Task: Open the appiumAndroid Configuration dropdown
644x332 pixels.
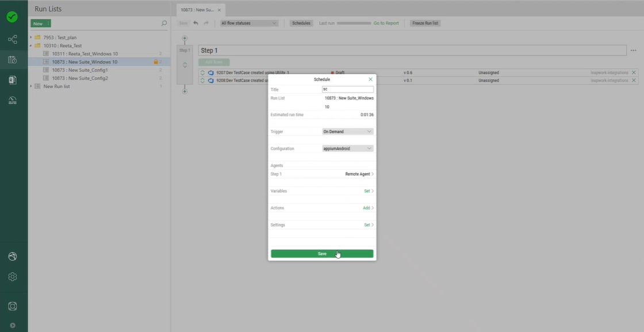Action: click(348, 148)
